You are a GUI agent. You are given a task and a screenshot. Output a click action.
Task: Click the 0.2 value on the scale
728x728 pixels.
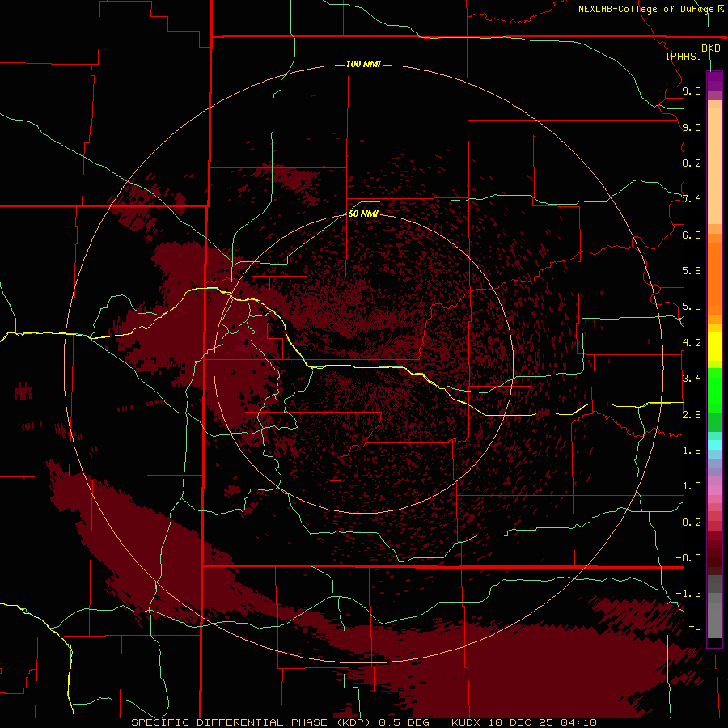pyautogui.click(x=692, y=523)
